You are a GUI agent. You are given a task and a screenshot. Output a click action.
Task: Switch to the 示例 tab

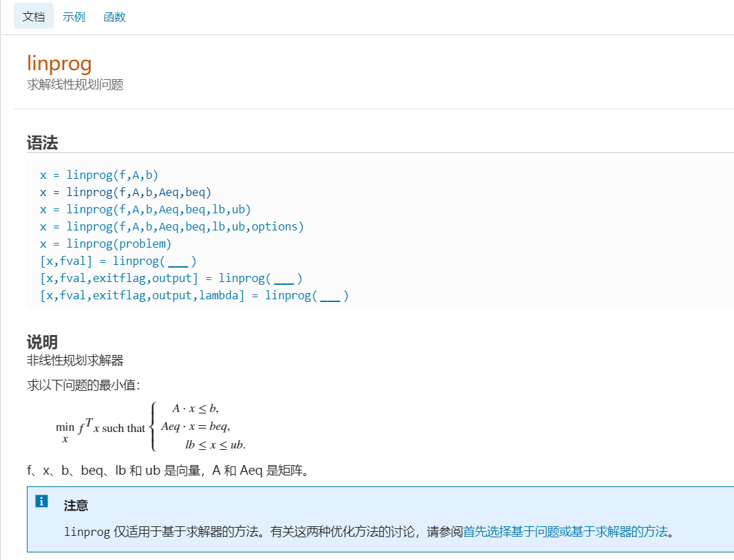(x=74, y=17)
